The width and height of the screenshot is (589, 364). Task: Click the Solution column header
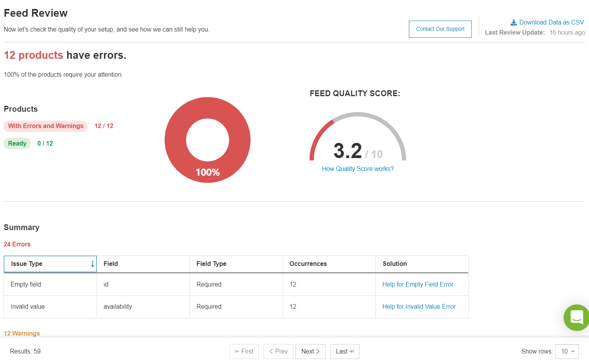[x=394, y=264]
